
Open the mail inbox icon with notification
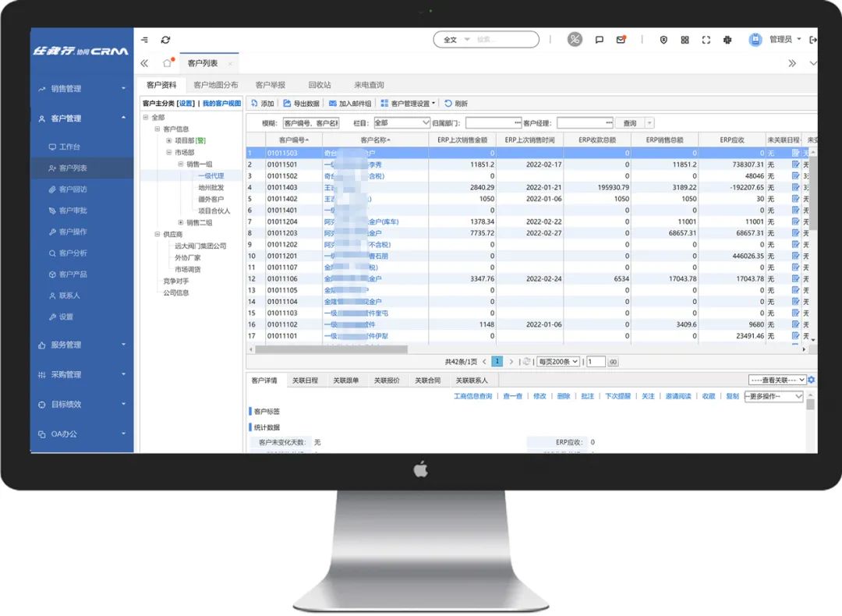621,40
